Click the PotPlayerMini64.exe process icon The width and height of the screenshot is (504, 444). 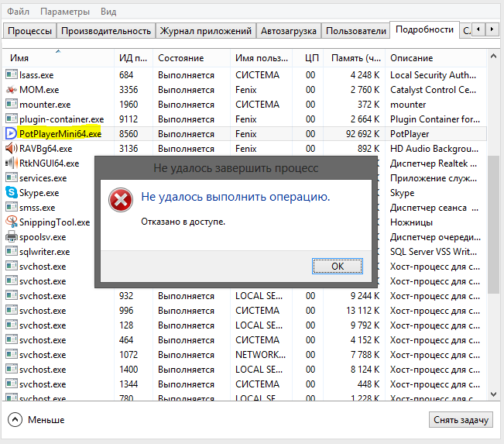(12, 133)
